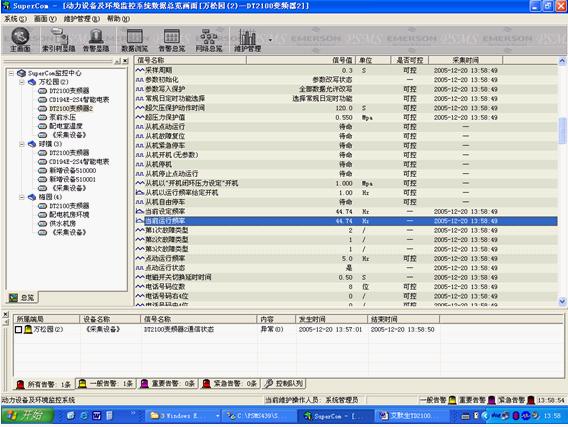Click the signal list vertical scrollbar thumb
Image resolution: width=568 pixels, height=427 pixels.
[562, 130]
